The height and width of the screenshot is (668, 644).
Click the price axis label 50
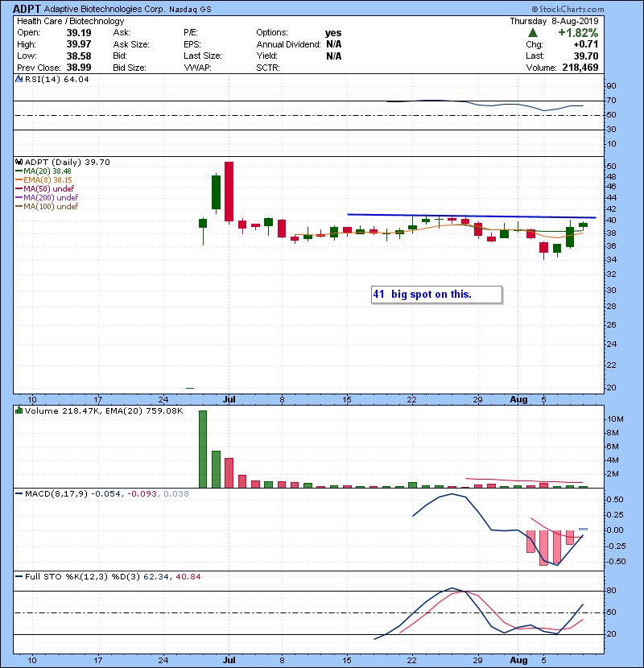(611, 167)
